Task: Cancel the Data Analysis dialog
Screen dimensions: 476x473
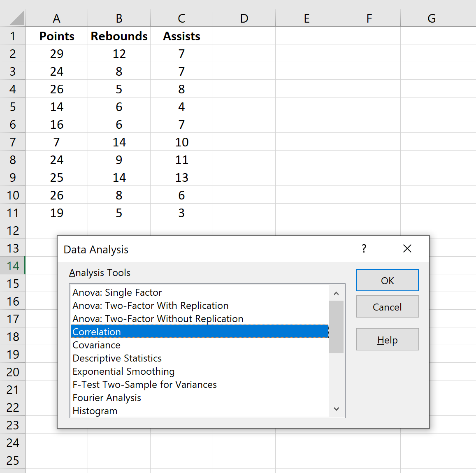Action: (x=387, y=306)
